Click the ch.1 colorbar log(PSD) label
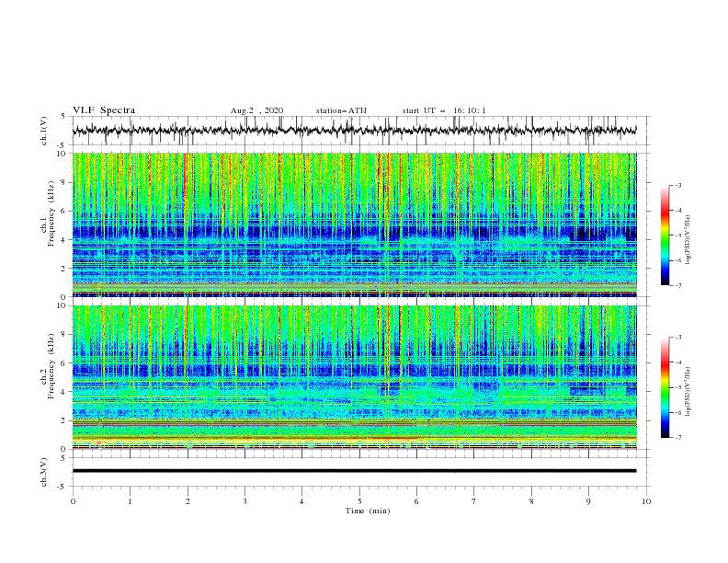The width and height of the screenshot is (728, 563). tap(688, 240)
